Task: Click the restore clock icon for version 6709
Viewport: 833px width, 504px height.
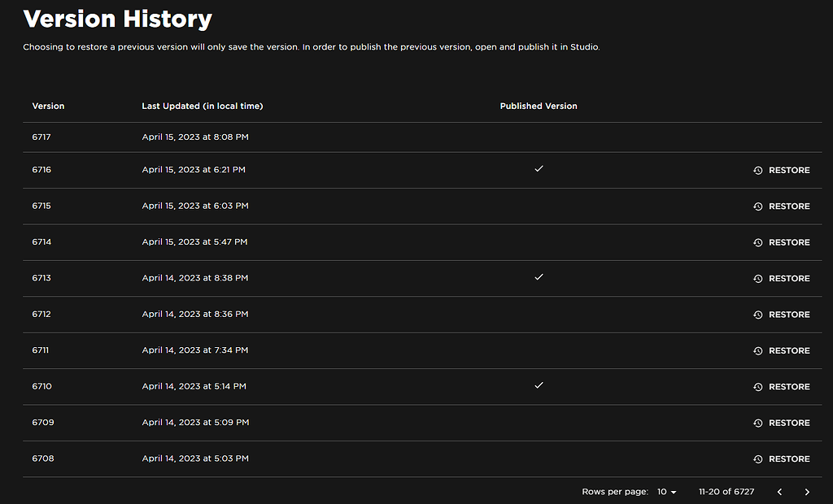Action: coord(759,423)
